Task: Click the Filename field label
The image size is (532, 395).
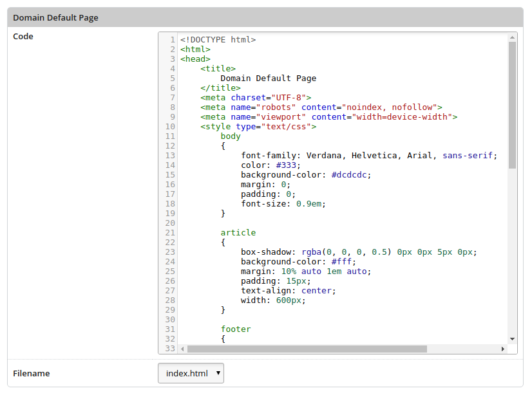Action: (31, 373)
